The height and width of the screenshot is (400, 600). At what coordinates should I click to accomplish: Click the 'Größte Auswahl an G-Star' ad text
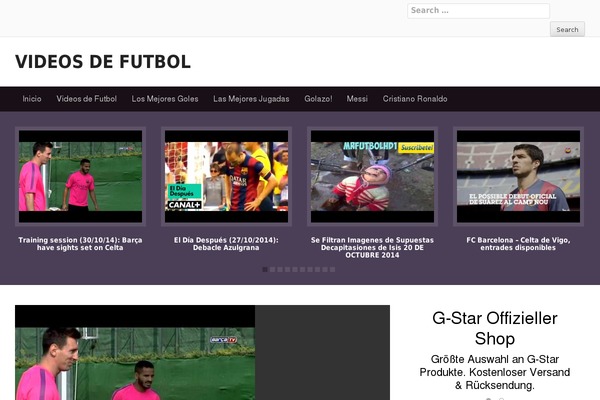coord(495,372)
